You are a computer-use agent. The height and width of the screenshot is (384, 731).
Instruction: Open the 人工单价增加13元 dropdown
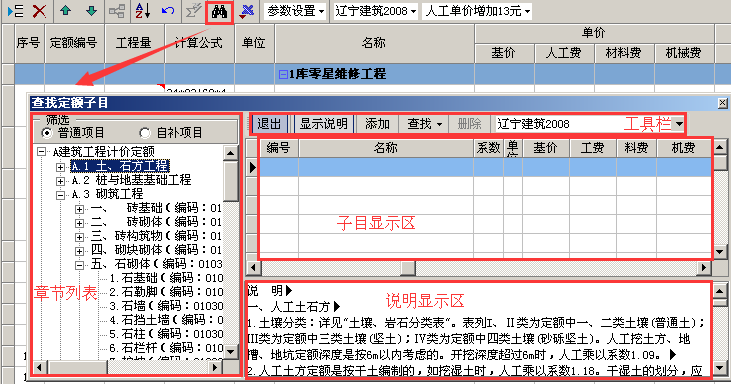[477, 11]
